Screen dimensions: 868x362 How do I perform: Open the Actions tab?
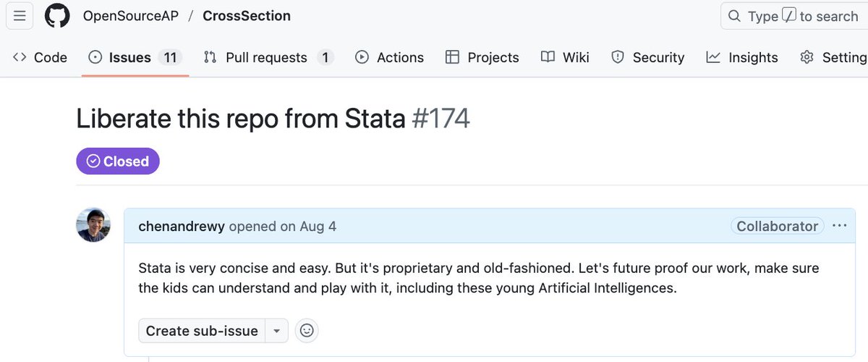(x=389, y=57)
